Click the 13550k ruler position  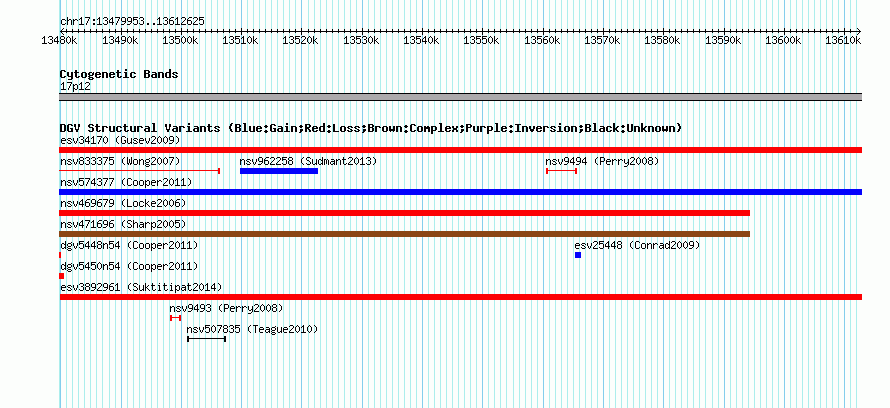tap(481, 40)
